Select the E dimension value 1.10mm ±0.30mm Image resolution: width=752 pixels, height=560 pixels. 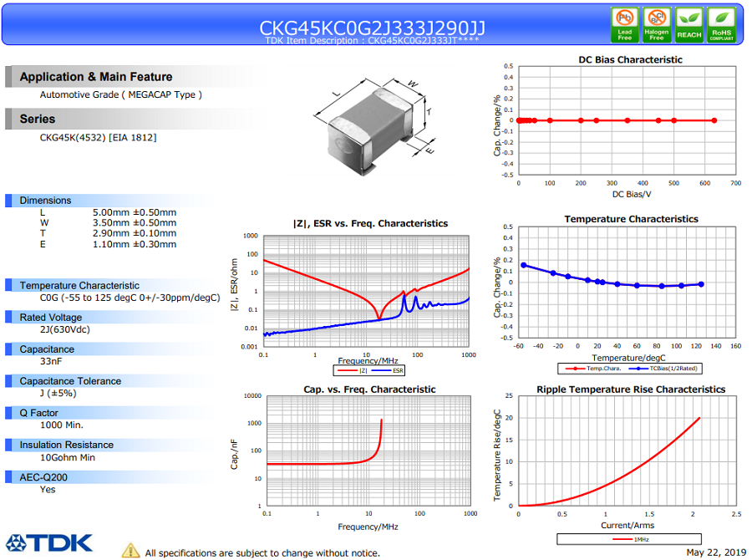point(135,244)
